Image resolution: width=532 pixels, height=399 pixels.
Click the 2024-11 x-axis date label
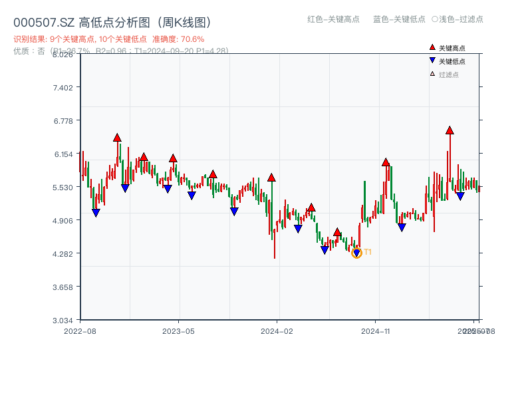(x=375, y=331)
